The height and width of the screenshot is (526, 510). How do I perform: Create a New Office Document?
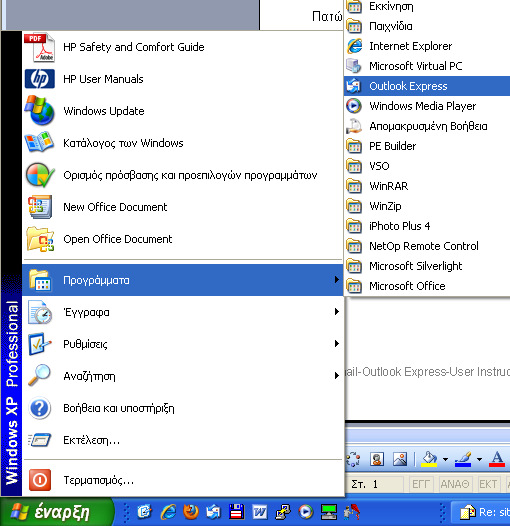[183, 207]
